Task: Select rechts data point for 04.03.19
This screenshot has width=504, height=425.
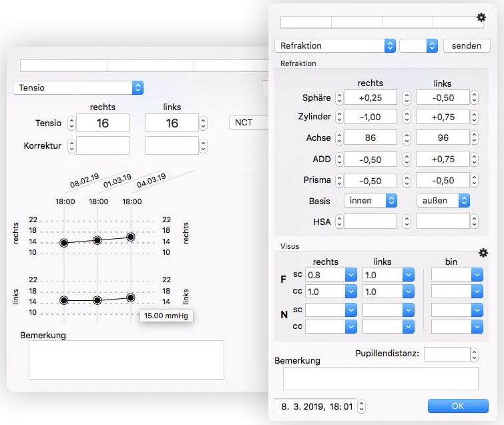Action: click(130, 237)
